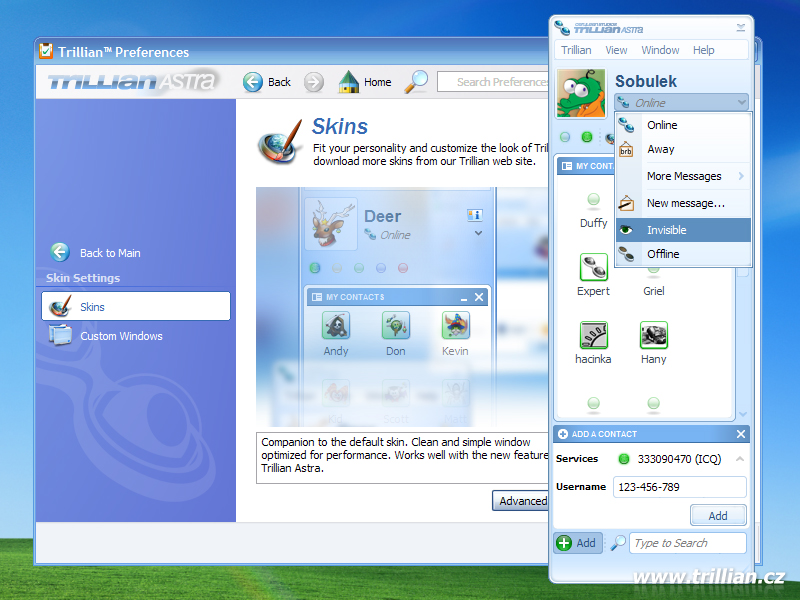Click the bright green connection orb below avatar
800x600 pixels.
click(587, 137)
